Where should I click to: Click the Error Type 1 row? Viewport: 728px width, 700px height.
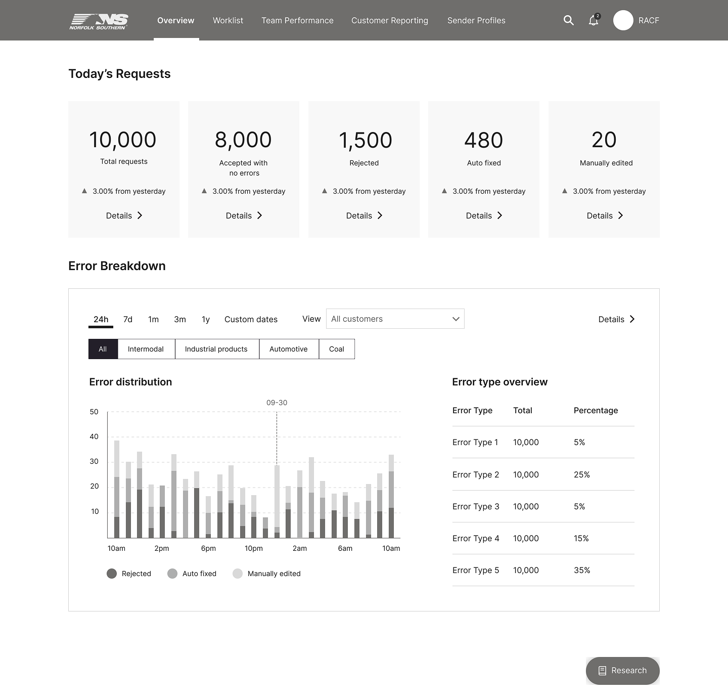pyautogui.click(x=543, y=442)
